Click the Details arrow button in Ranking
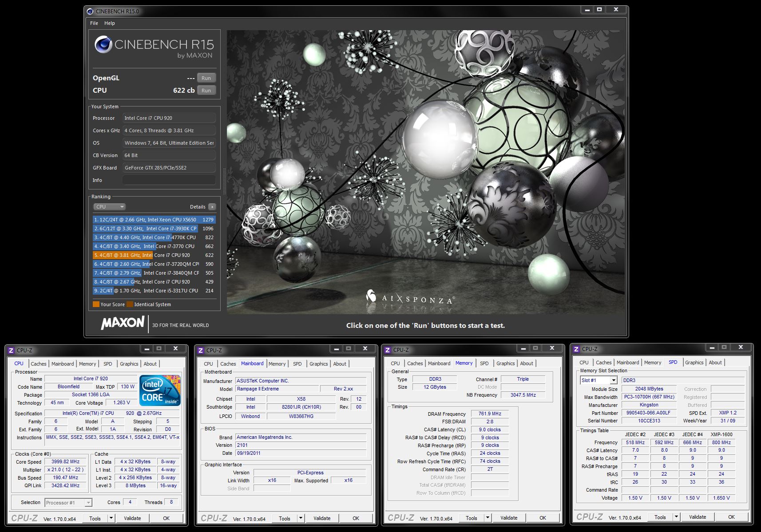Image resolution: width=761 pixels, height=532 pixels. (212, 207)
